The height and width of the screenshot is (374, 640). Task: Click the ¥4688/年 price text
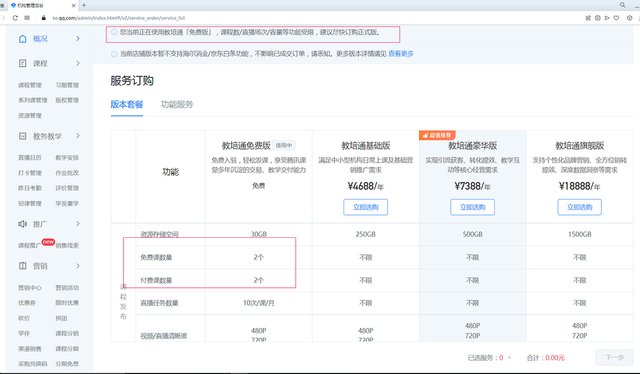point(365,187)
